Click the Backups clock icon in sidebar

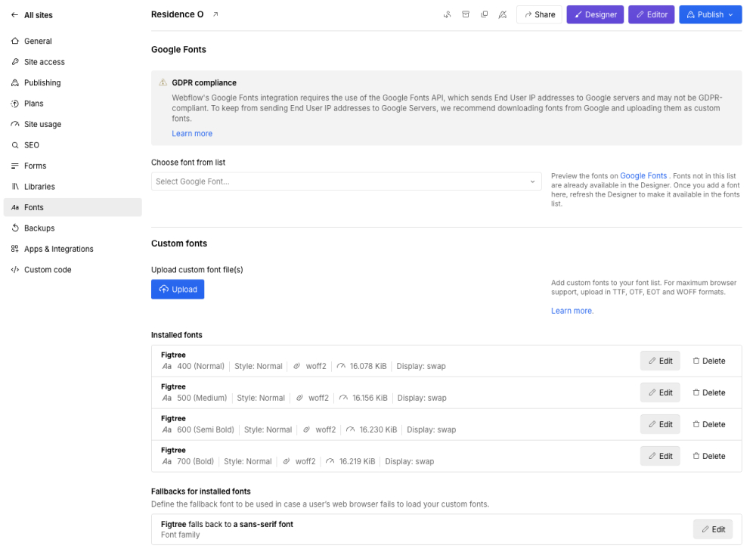(14, 228)
